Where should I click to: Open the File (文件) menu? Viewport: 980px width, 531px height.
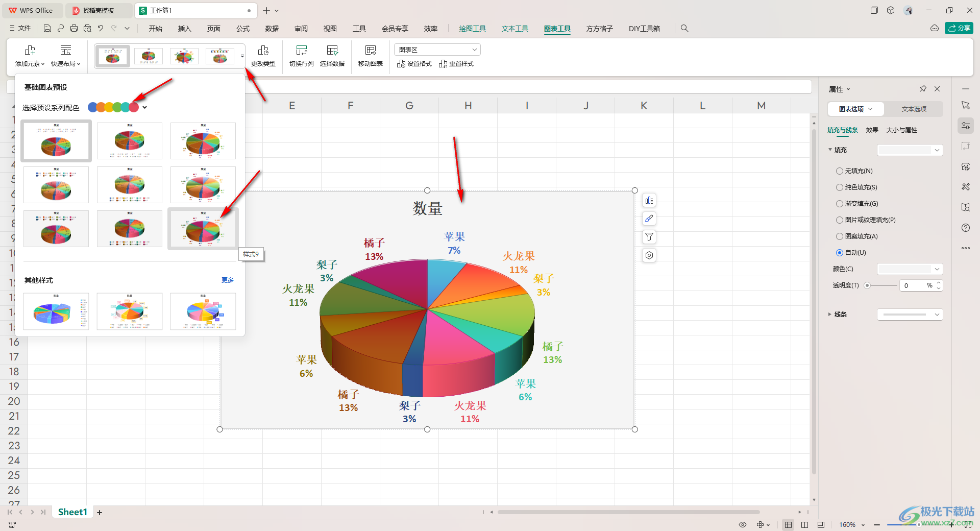coord(20,29)
